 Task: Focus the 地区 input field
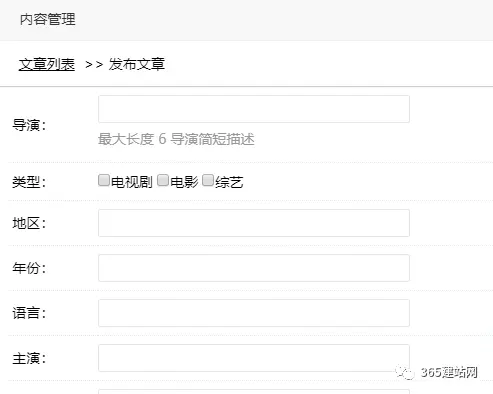coord(254,223)
